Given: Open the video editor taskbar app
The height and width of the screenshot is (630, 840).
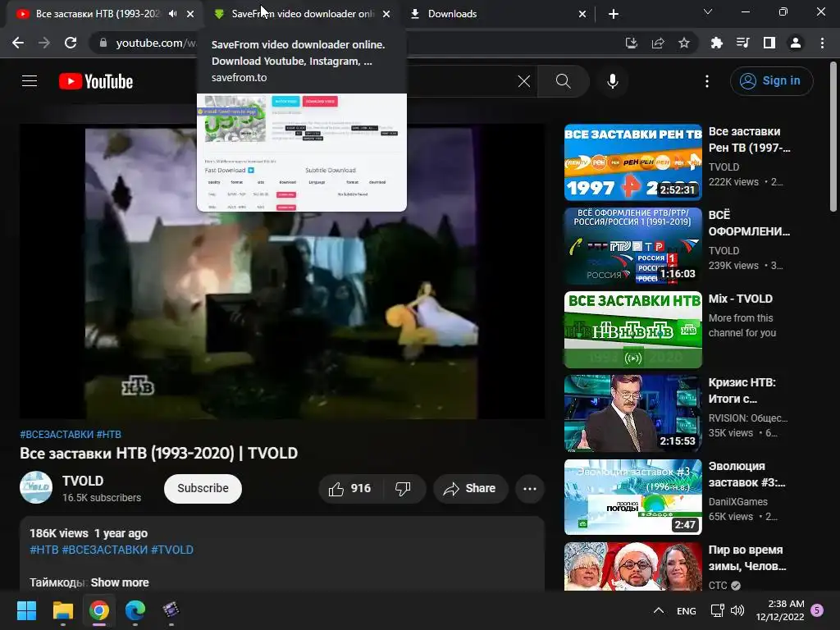Looking at the screenshot, I should [171, 610].
